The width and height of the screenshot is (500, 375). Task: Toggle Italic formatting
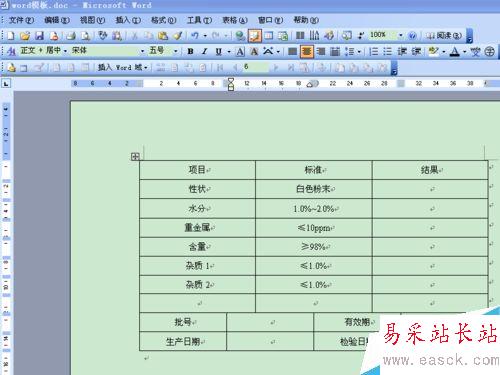pos(205,51)
